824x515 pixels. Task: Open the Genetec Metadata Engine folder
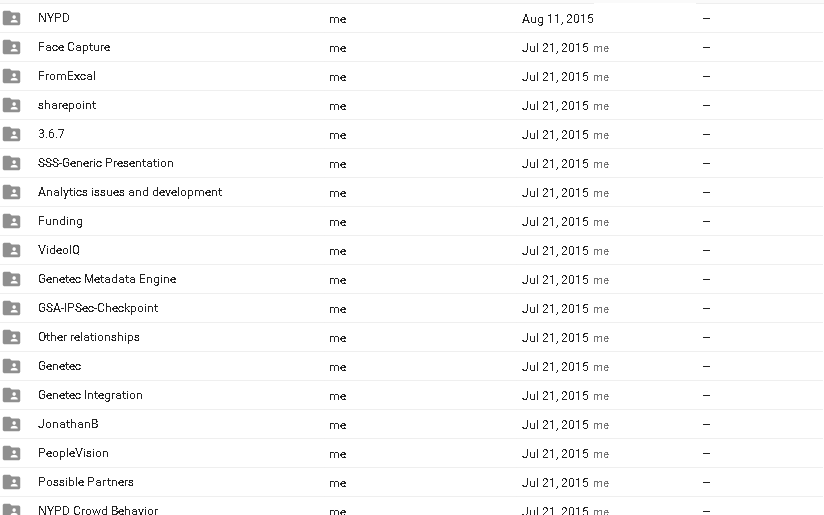(107, 279)
